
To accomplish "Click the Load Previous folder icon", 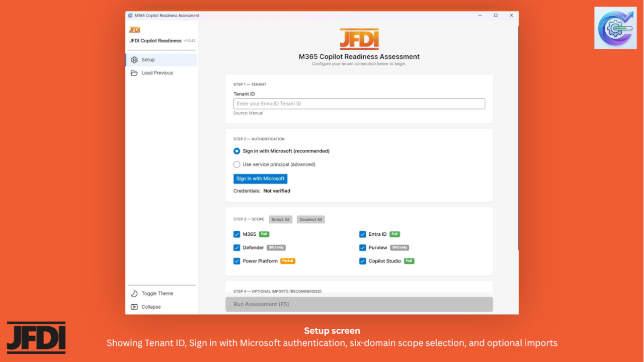I will coord(134,73).
